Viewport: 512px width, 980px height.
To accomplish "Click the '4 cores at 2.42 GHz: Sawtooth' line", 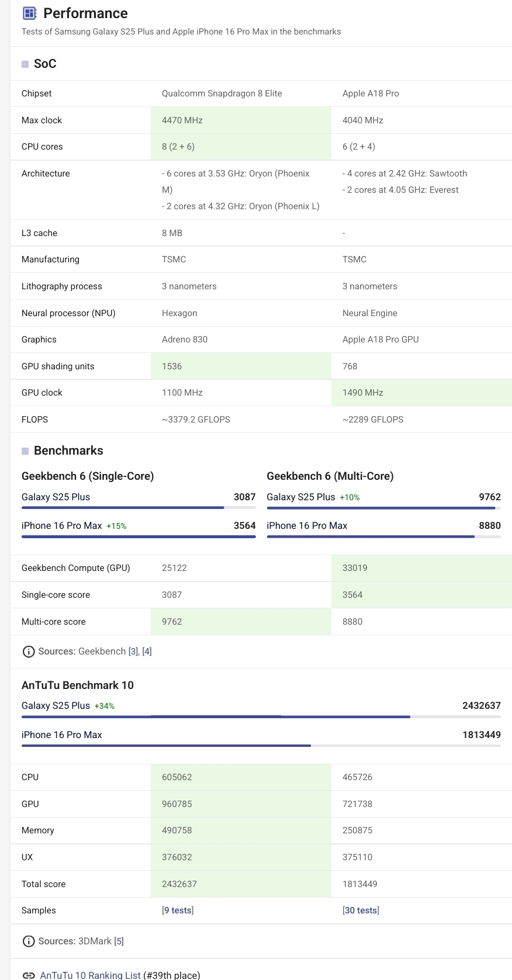I will click(404, 174).
